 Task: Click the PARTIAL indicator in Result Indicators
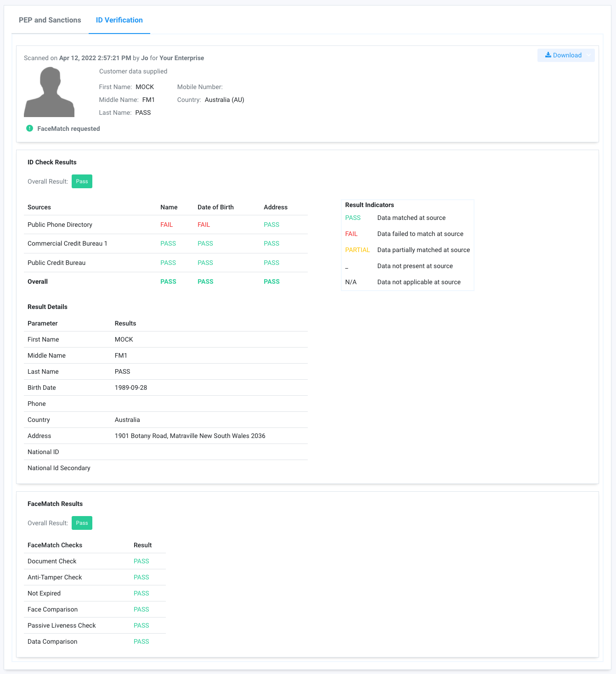click(357, 250)
